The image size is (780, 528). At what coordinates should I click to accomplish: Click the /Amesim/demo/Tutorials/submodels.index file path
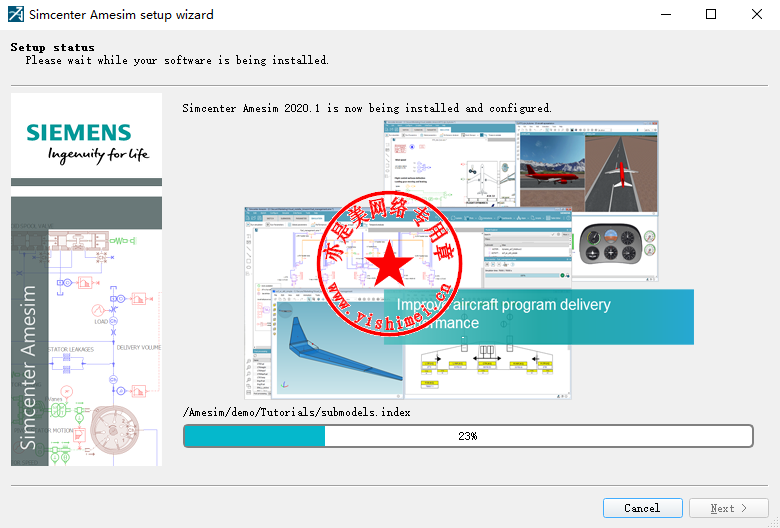coord(296,412)
